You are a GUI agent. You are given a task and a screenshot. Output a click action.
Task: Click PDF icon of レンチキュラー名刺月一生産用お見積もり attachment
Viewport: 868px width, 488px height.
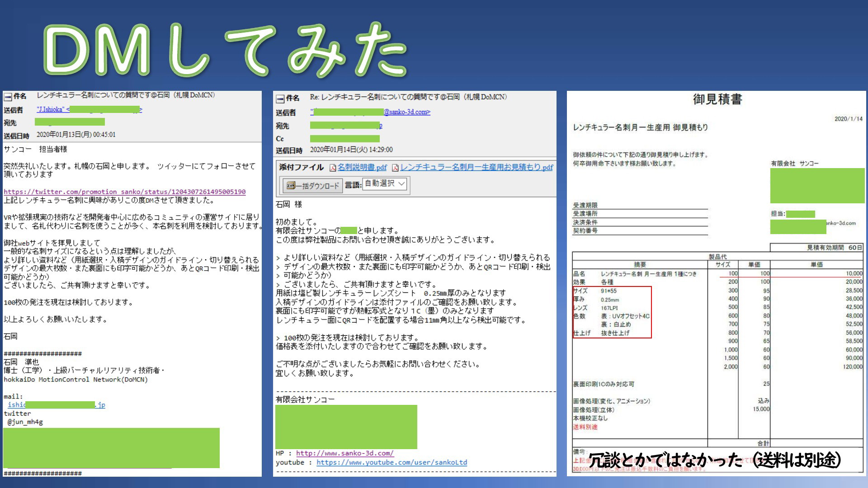(395, 168)
